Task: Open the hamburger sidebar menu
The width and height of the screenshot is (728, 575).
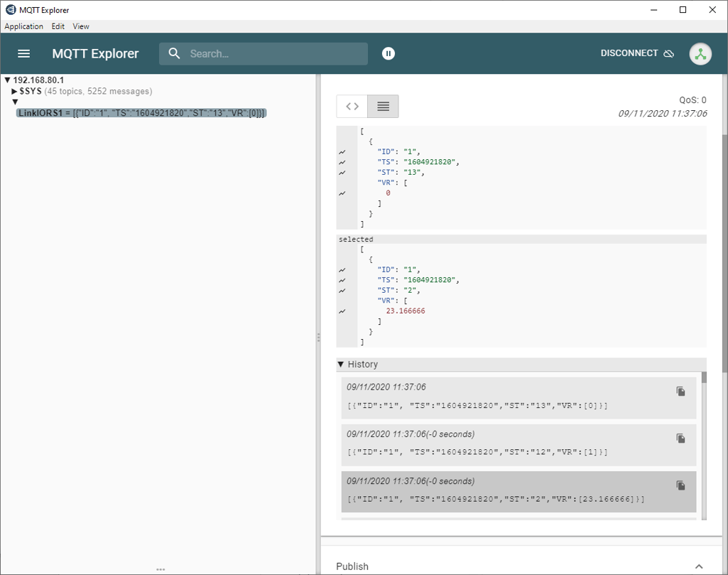Action: point(23,53)
